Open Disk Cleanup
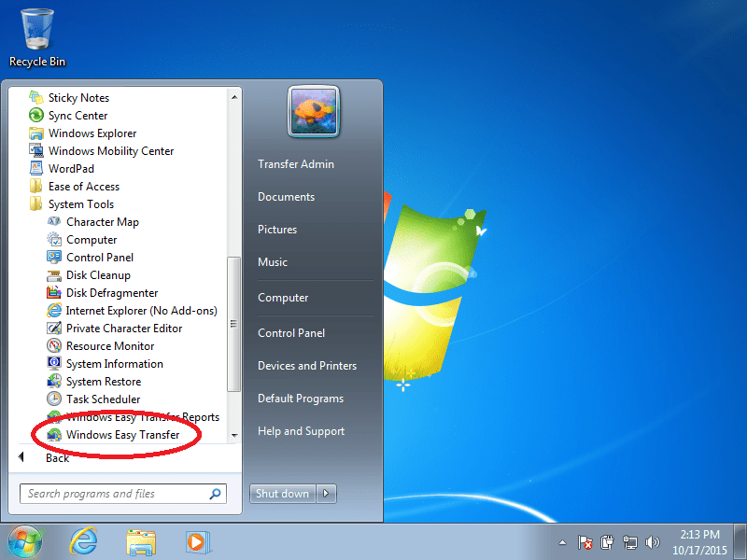Image resolution: width=747 pixels, height=560 pixels. (96, 274)
